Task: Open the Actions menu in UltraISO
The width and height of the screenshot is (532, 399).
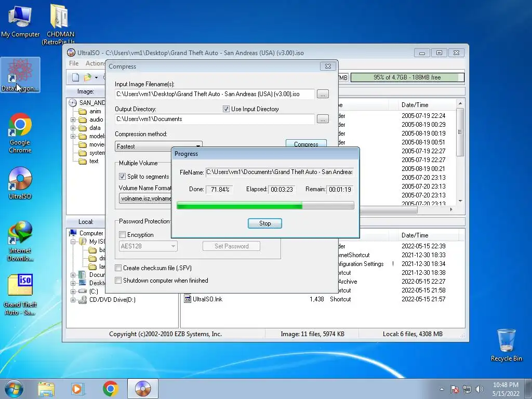Action: click(95, 63)
